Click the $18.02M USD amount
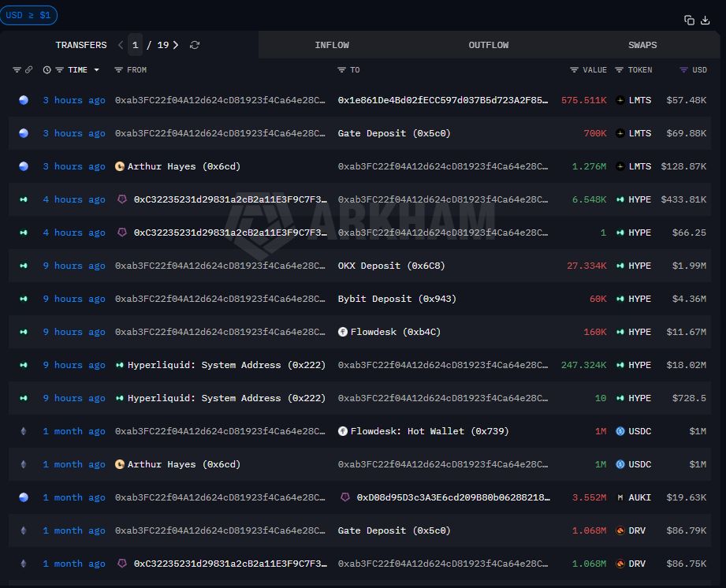Image resolution: width=726 pixels, height=588 pixels. click(686, 365)
